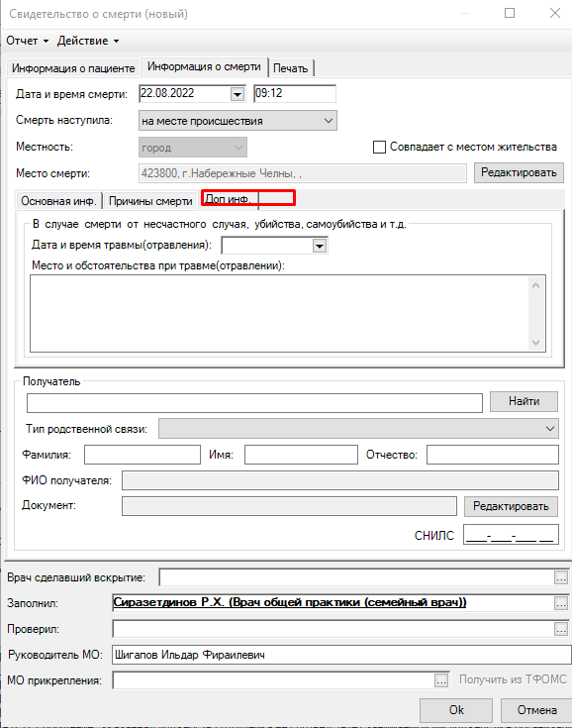Click scroll down arrow in circumstances box
The height and width of the screenshot is (728, 572).
(535, 343)
